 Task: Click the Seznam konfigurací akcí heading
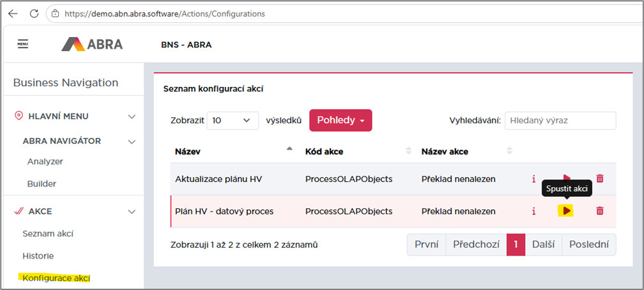pyautogui.click(x=213, y=88)
